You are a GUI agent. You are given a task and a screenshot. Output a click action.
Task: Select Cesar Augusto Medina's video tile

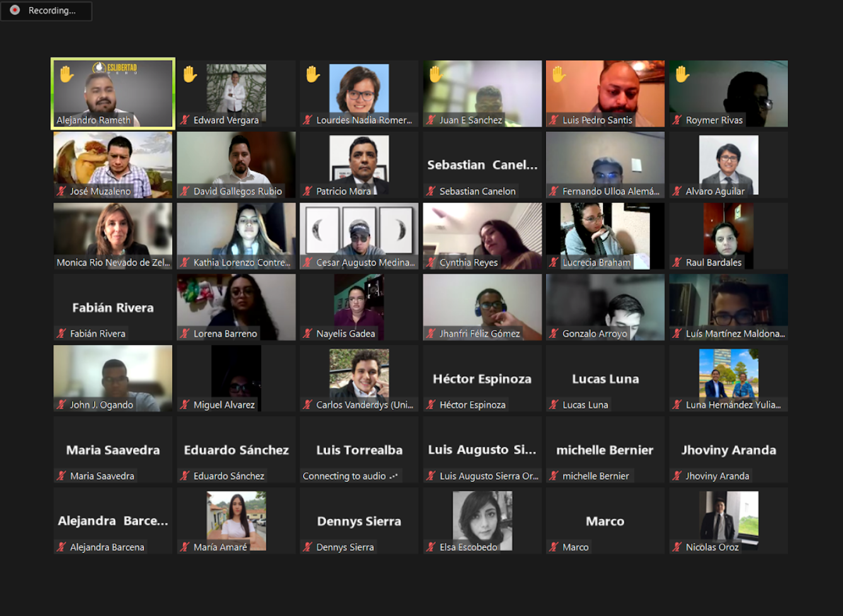click(x=359, y=236)
